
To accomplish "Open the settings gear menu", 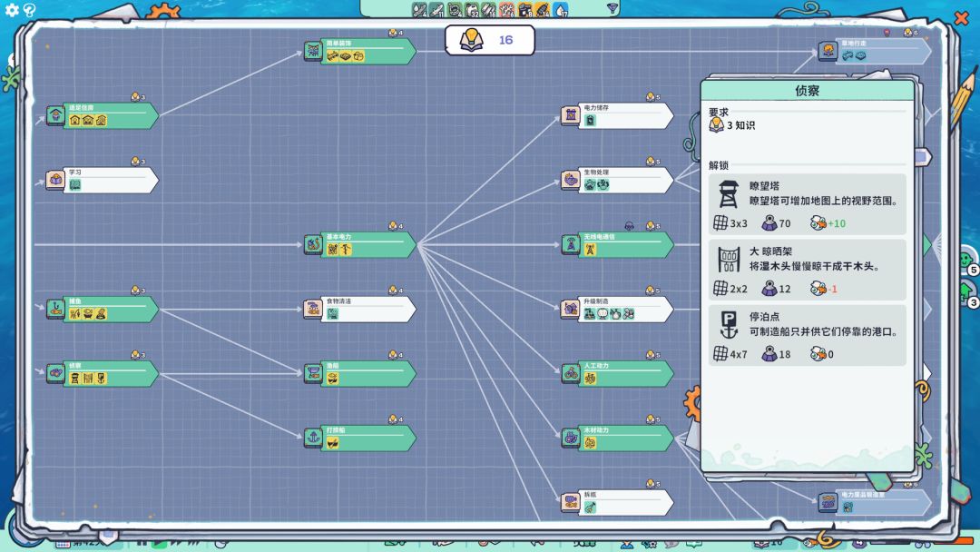I will point(12,11).
